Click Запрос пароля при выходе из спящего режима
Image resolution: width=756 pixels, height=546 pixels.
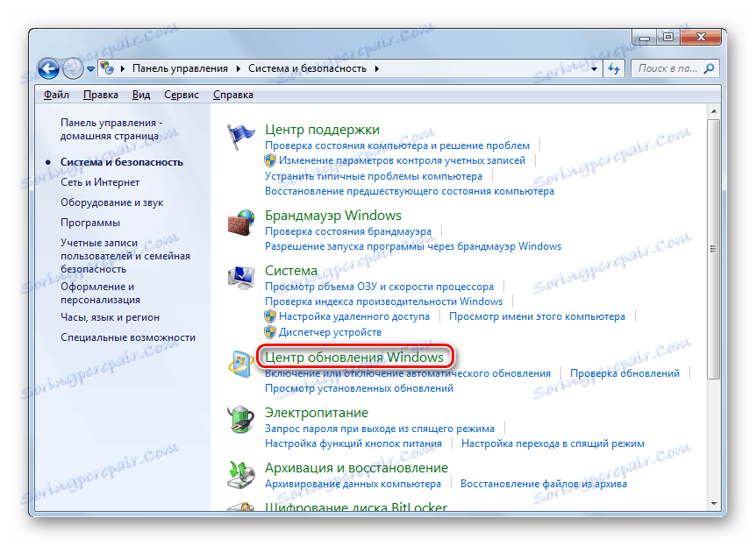tap(380, 429)
